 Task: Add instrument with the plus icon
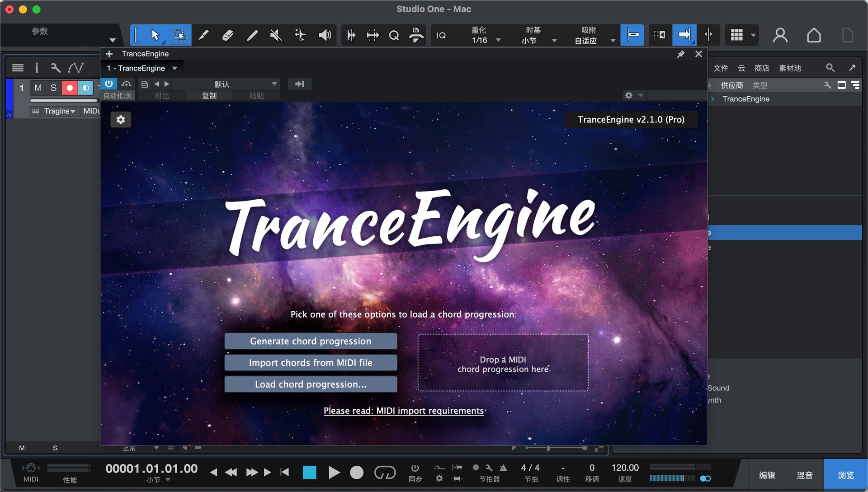(109, 54)
